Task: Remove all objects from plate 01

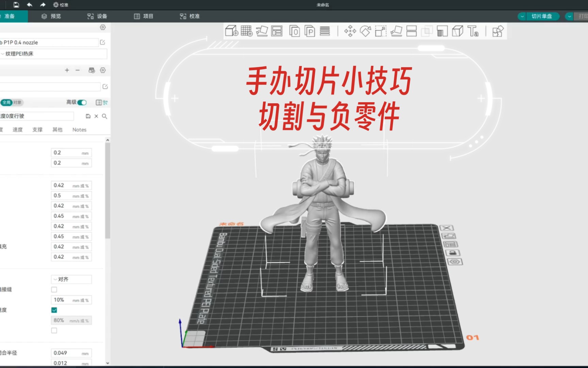Action: 447,228
